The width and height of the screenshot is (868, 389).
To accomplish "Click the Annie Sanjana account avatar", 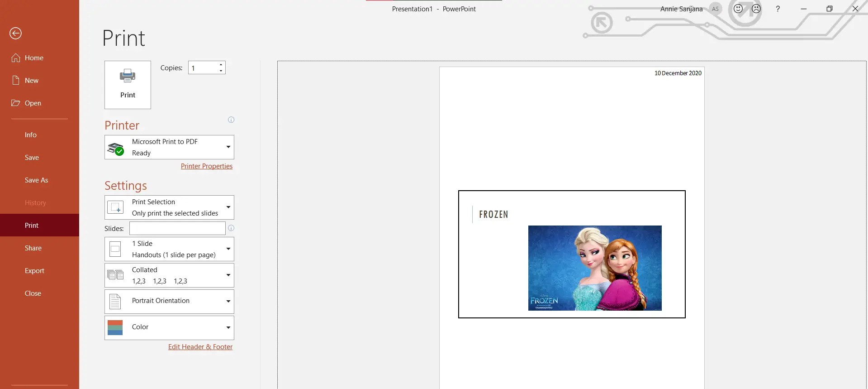I will (x=715, y=9).
